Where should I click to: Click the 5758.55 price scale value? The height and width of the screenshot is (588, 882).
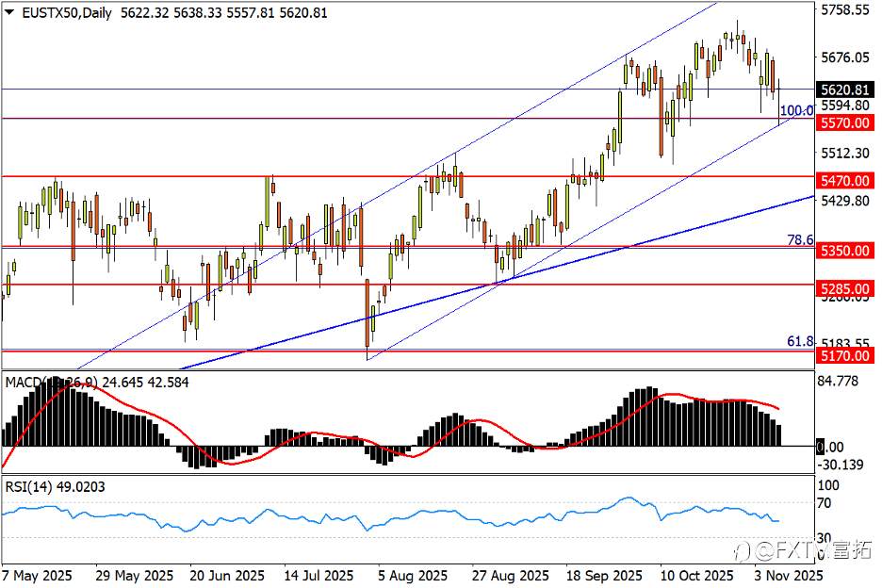[x=845, y=9]
